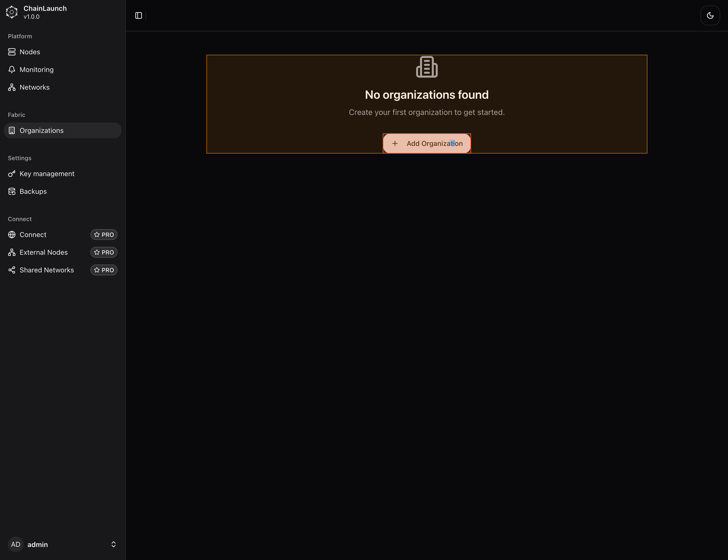Click the AD avatar circle
The width and height of the screenshot is (728, 560).
tap(15, 544)
